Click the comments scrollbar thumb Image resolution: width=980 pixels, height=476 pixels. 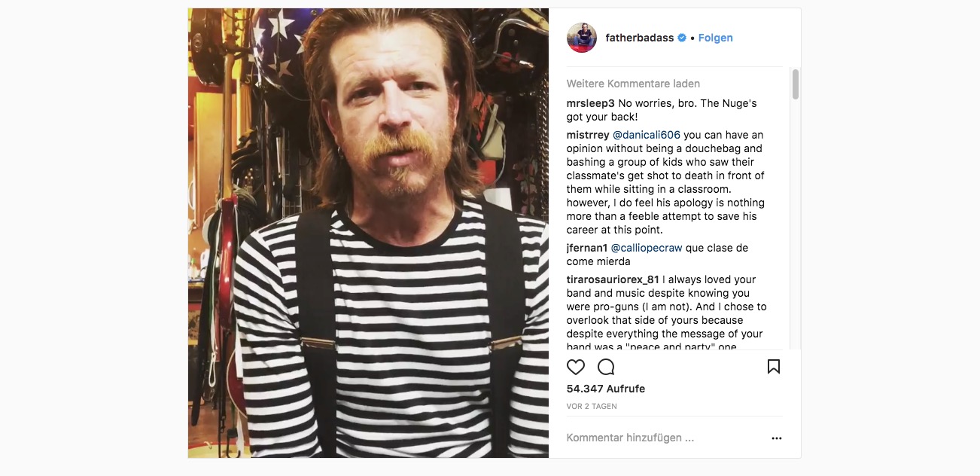coord(796,84)
